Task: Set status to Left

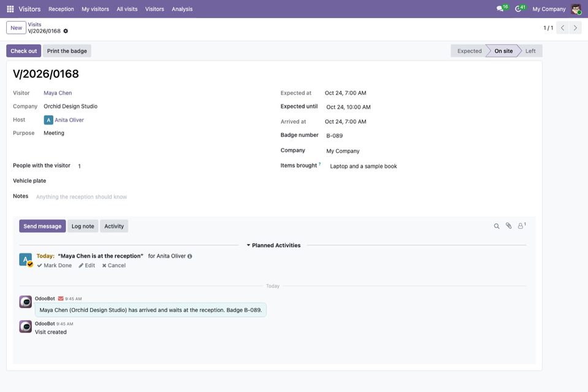Action: tap(530, 51)
